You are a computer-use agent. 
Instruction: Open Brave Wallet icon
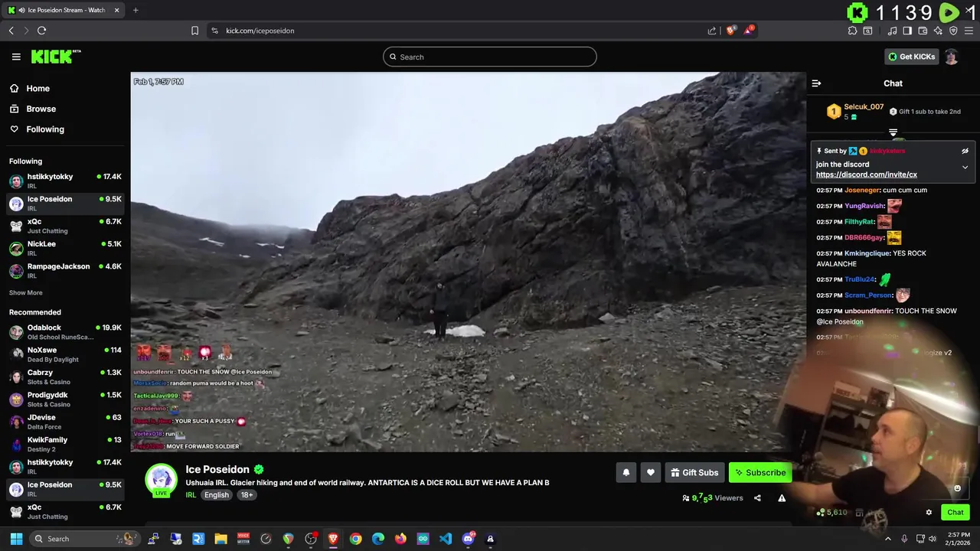923,31
